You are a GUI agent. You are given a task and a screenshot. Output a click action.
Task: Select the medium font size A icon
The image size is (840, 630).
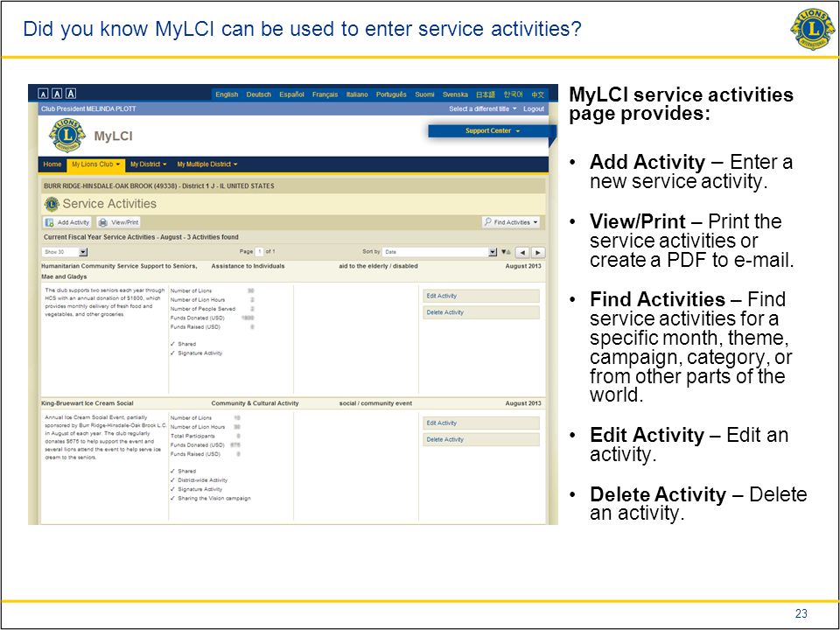pyautogui.click(x=57, y=94)
